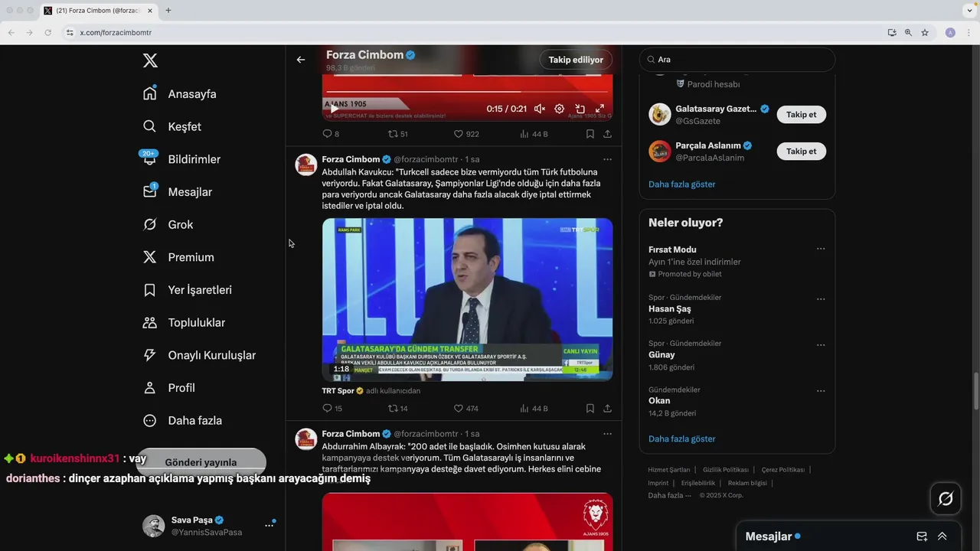Like the post with 922 likes
This screenshot has height=551, width=980.
(466, 134)
